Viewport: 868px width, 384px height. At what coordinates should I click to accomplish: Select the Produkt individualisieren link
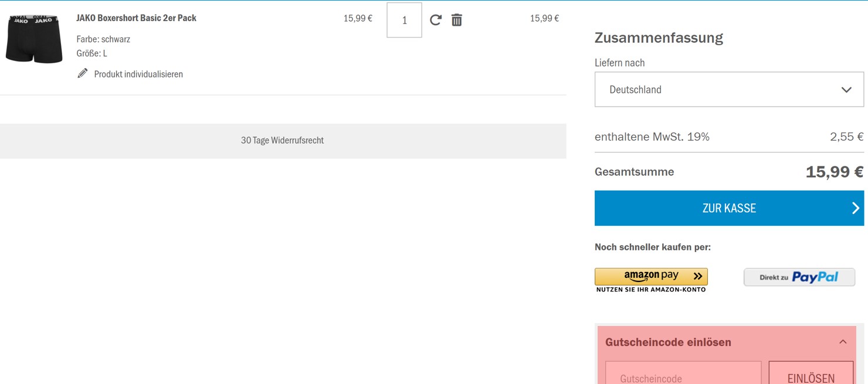[x=138, y=74]
